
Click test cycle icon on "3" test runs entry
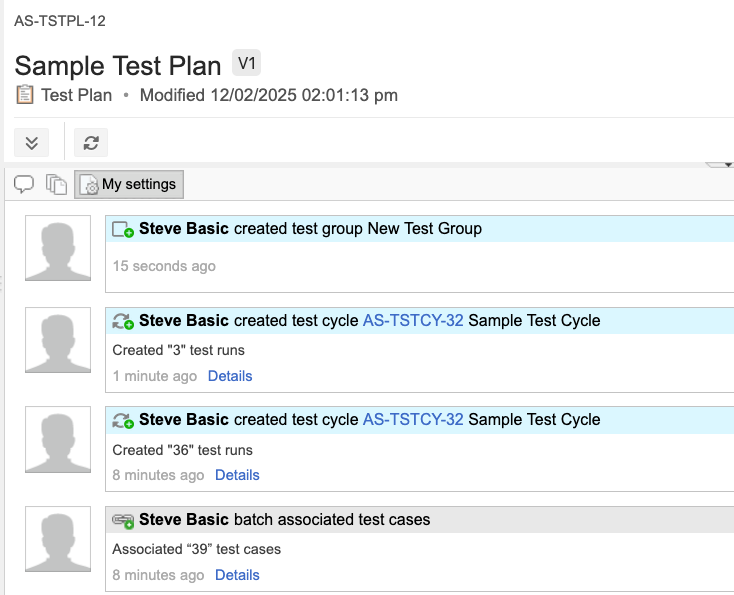click(x=123, y=321)
